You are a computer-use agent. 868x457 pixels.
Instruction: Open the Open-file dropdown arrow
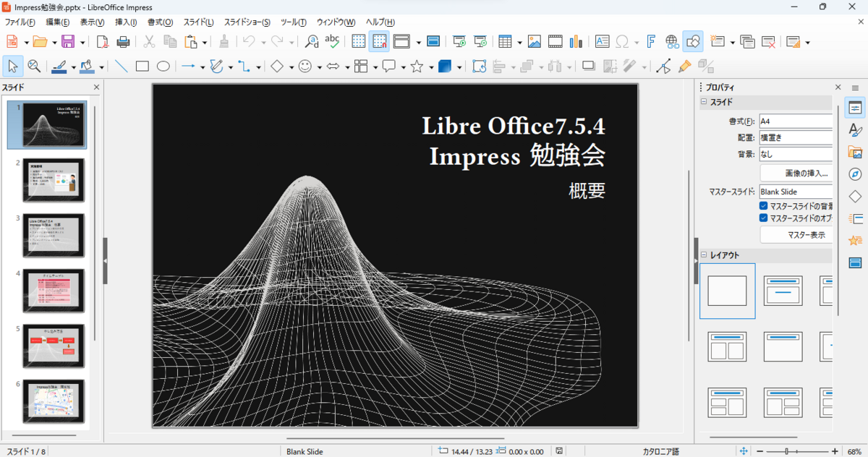(x=54, y=42)
